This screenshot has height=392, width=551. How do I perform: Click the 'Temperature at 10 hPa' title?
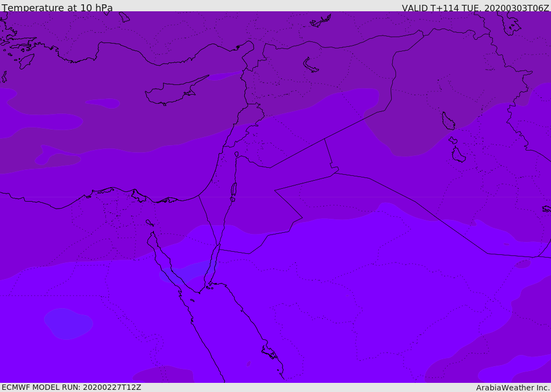coord(57,8)
